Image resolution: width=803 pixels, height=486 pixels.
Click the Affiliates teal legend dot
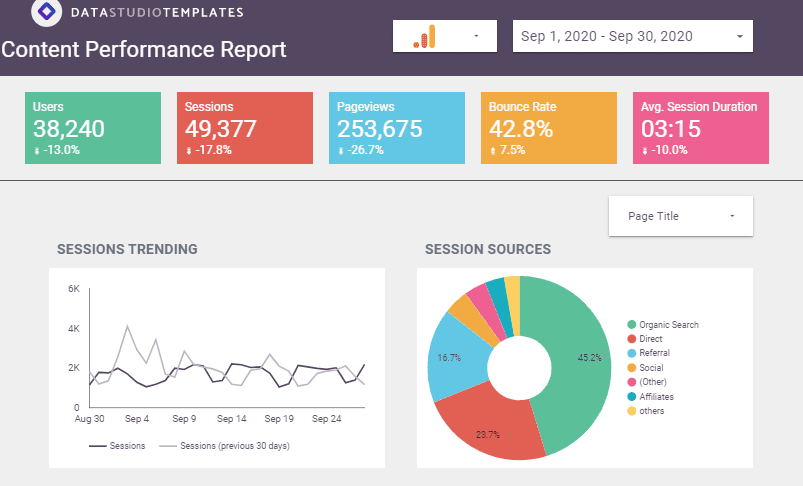click(631, 396)
